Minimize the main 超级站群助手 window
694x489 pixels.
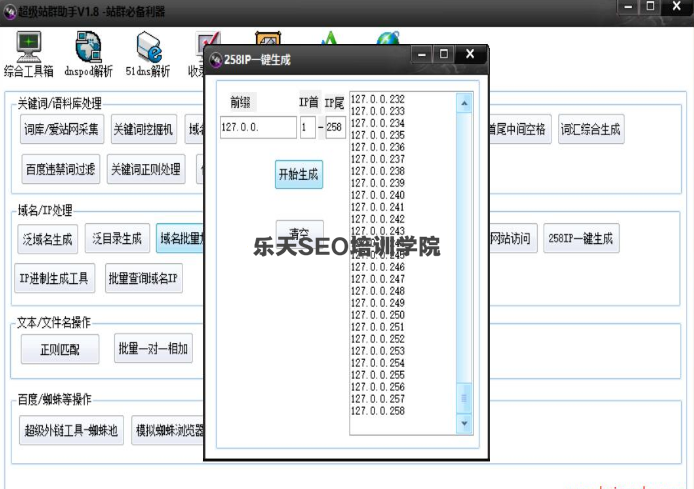tap(628, 7)
